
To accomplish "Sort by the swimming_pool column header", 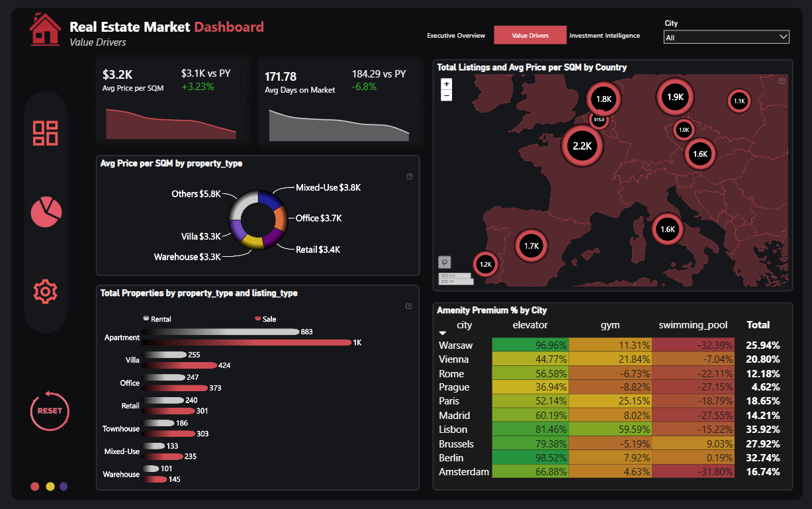I will [x=693, y=325].
